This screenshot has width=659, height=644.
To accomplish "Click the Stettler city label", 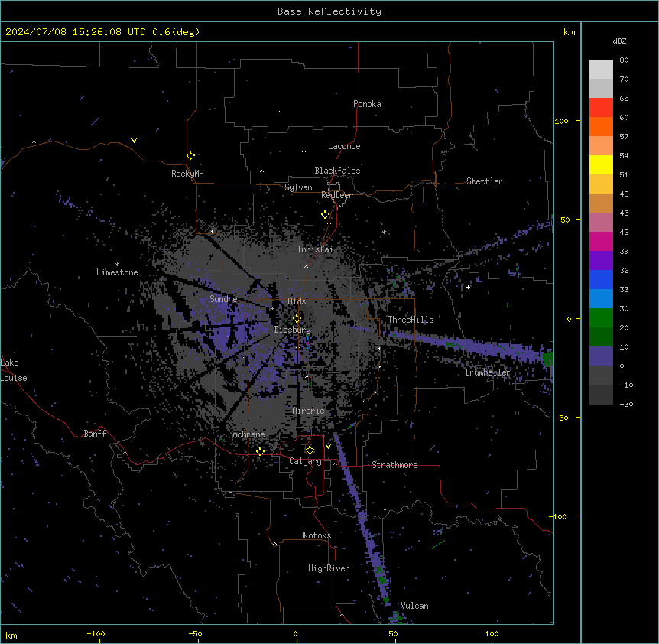I will (x=484, y=181).
